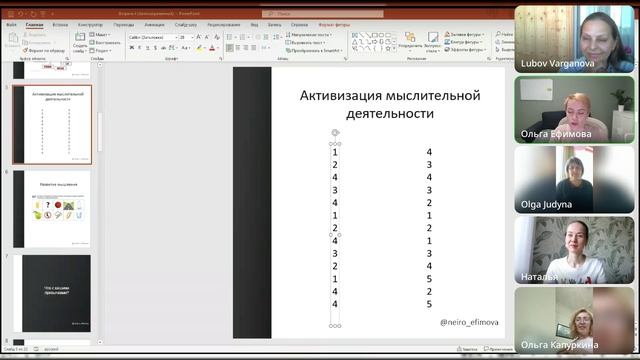This screenshot has width=640, height=360.
Task: Clear all text formatting icon
Action: coord(217,37)
